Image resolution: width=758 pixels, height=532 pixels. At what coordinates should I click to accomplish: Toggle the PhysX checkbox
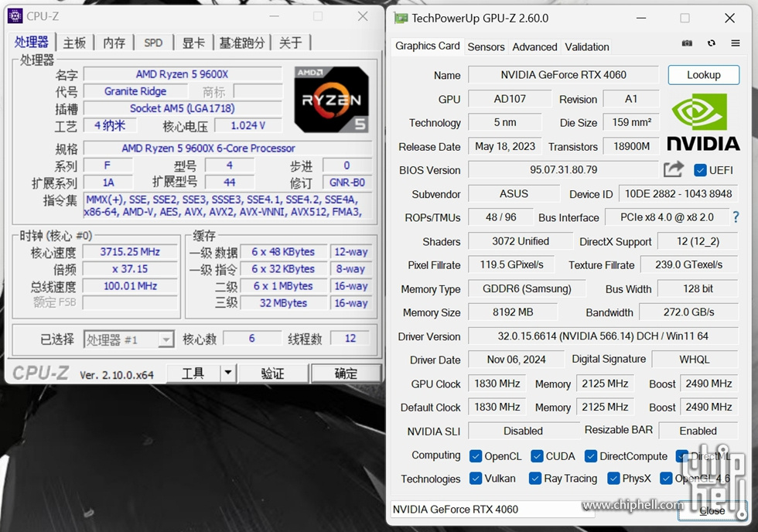click(x=613, y=479)
